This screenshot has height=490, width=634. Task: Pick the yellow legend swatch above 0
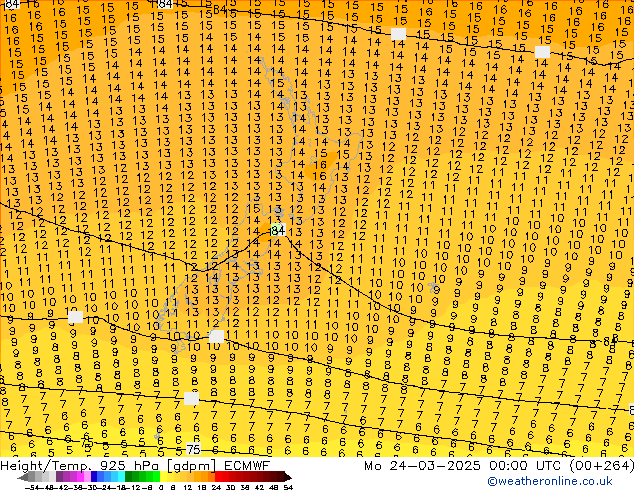click(163, 477)
